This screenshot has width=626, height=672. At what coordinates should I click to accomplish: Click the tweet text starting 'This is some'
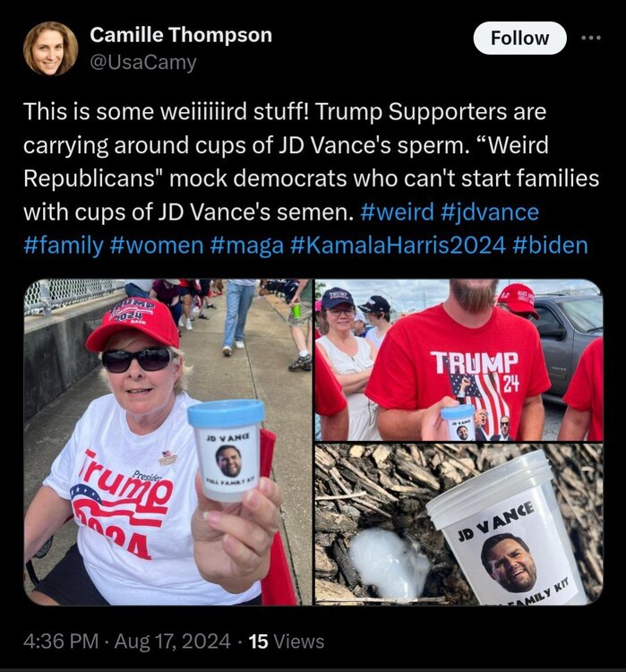311,178
